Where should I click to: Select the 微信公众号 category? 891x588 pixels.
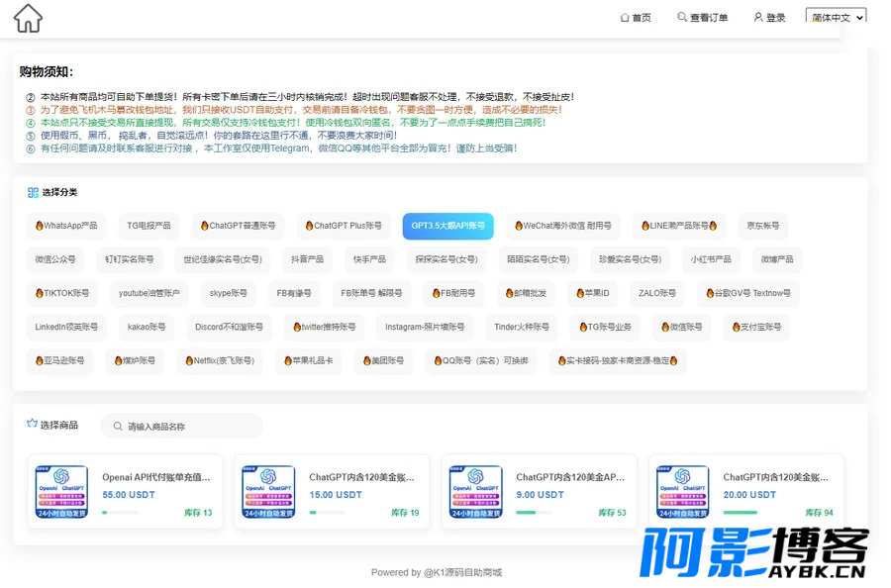55,259
